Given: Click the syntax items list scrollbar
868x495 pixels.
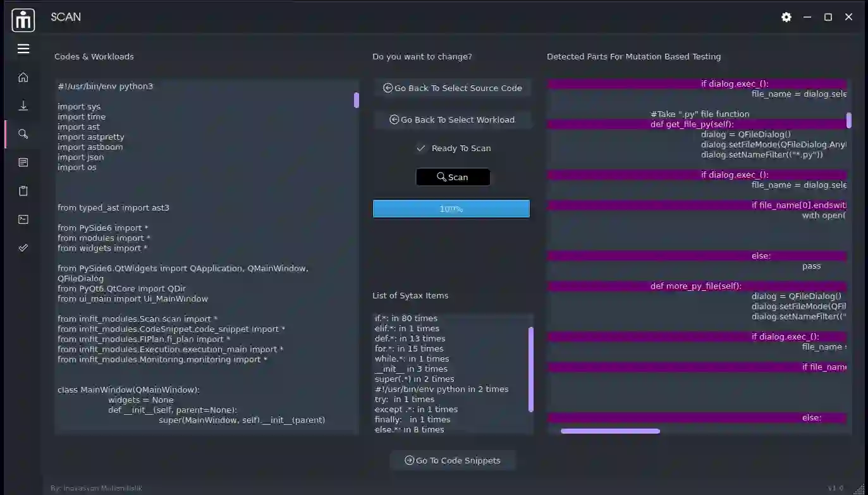Looking at the screenshot, I should click(531, 369).
